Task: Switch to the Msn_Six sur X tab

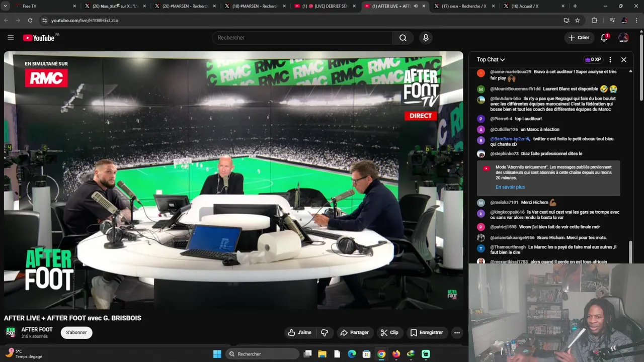Action: click(x=115, y=6)
